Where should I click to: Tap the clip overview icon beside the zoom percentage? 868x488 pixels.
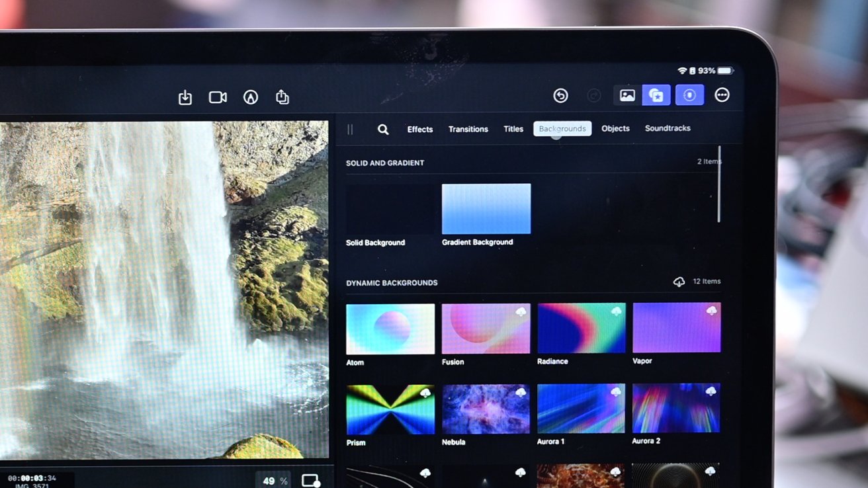310,481
